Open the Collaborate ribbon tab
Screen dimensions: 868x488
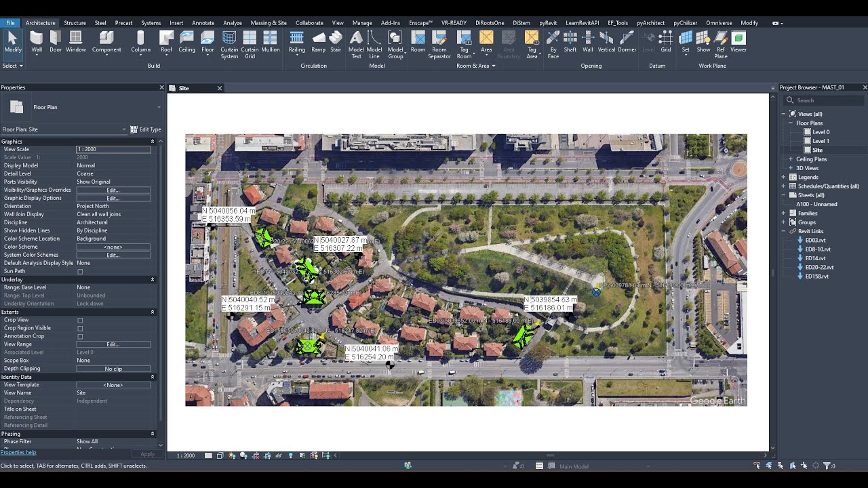pos(310,23)
